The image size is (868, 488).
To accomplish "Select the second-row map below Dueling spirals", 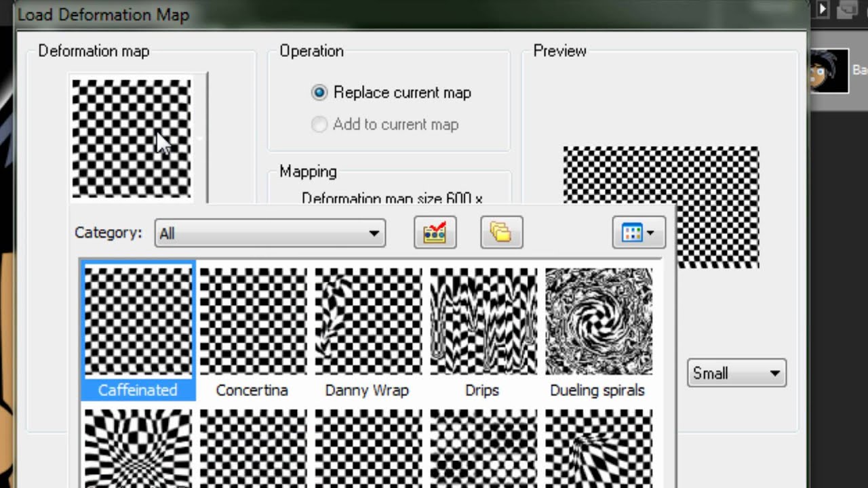I will tap(599, 449).
